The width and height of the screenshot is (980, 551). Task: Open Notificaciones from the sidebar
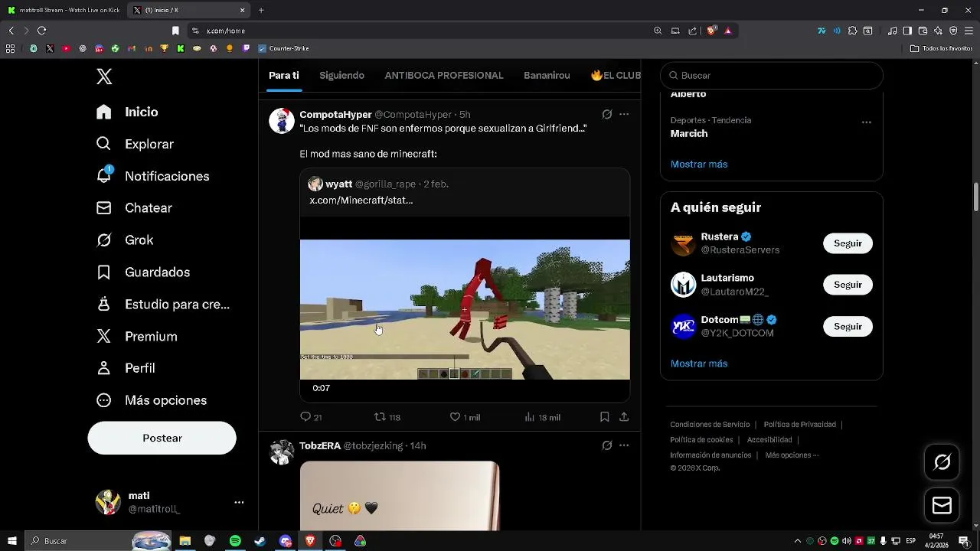click(x=152, y=176)
